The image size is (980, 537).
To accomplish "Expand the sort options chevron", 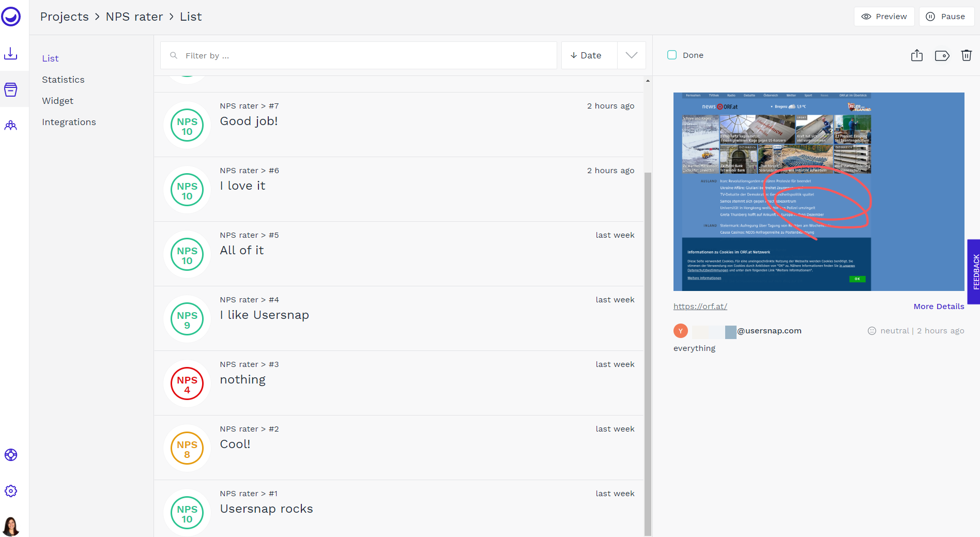I will click(x=632, y=55).
